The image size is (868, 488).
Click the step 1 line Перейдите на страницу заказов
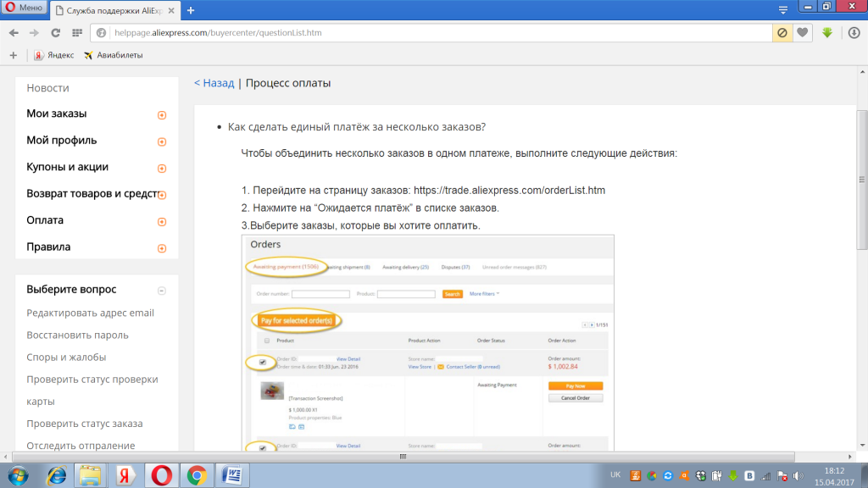coord(423,191)
